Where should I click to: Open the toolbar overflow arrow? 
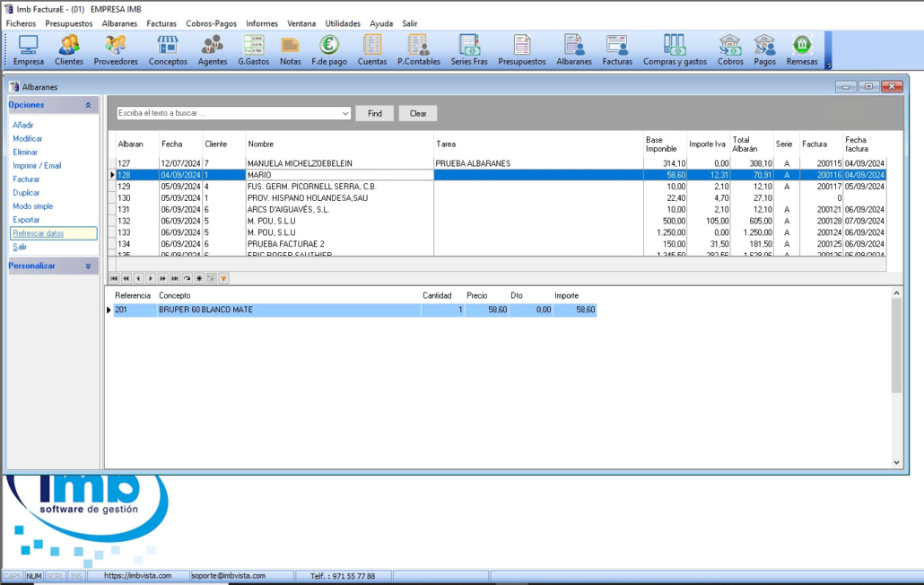point(828,65)
